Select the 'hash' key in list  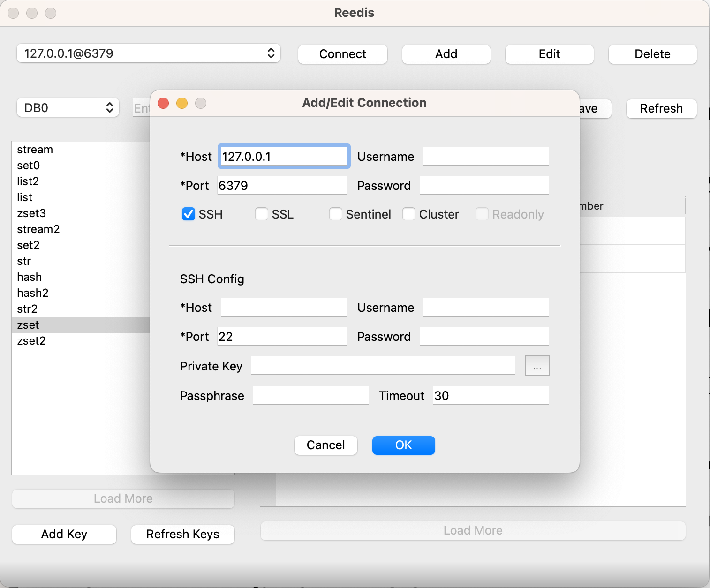point(81,277)
